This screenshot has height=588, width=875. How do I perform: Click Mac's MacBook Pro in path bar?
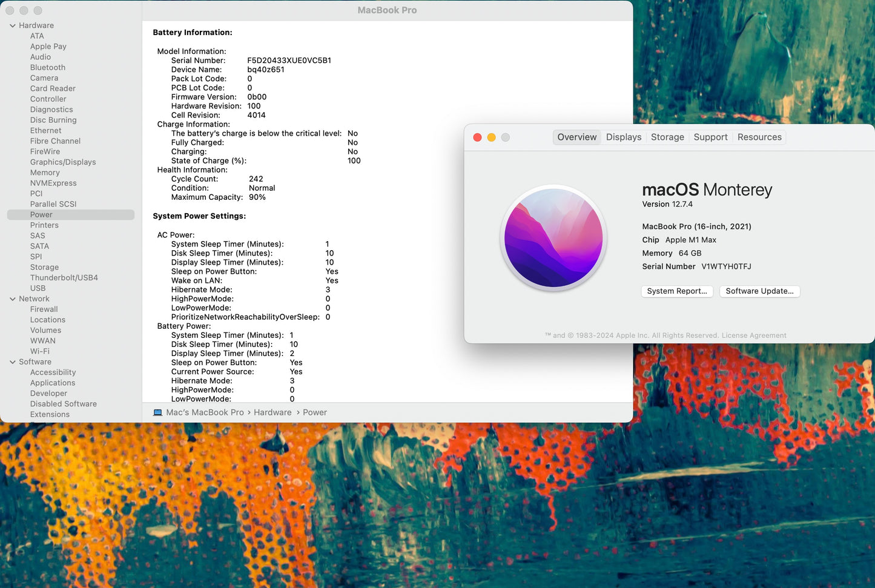205,413
